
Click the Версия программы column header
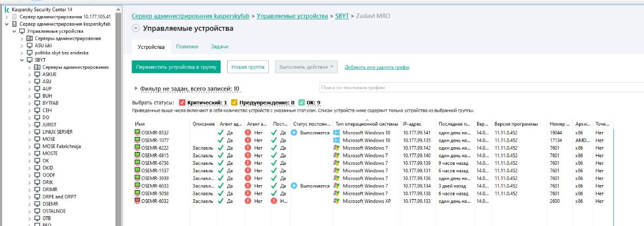[x=516, y=124]
